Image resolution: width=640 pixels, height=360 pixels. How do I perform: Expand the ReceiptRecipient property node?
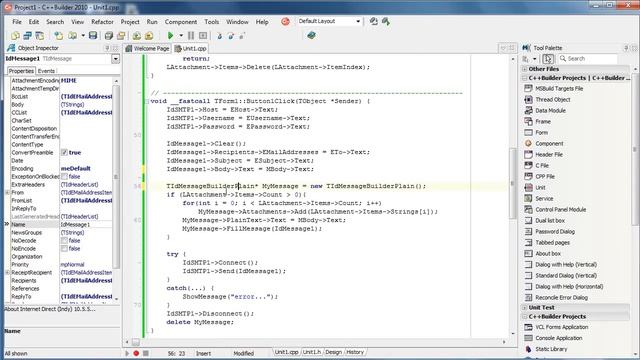coord(7,273)
